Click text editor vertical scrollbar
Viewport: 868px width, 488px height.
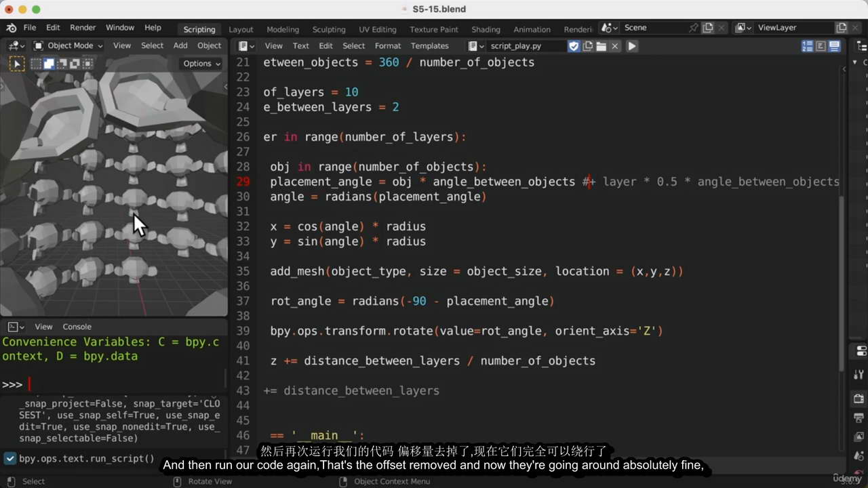pyautogui.click(x=842, y=283)
